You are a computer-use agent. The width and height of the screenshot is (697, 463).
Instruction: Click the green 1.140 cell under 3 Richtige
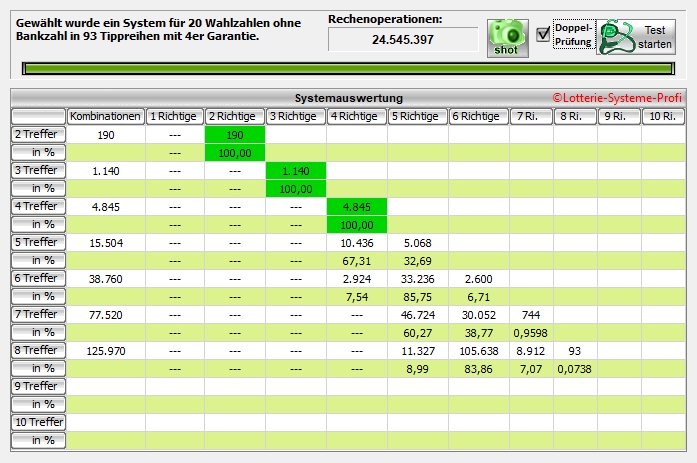[296, 170]
